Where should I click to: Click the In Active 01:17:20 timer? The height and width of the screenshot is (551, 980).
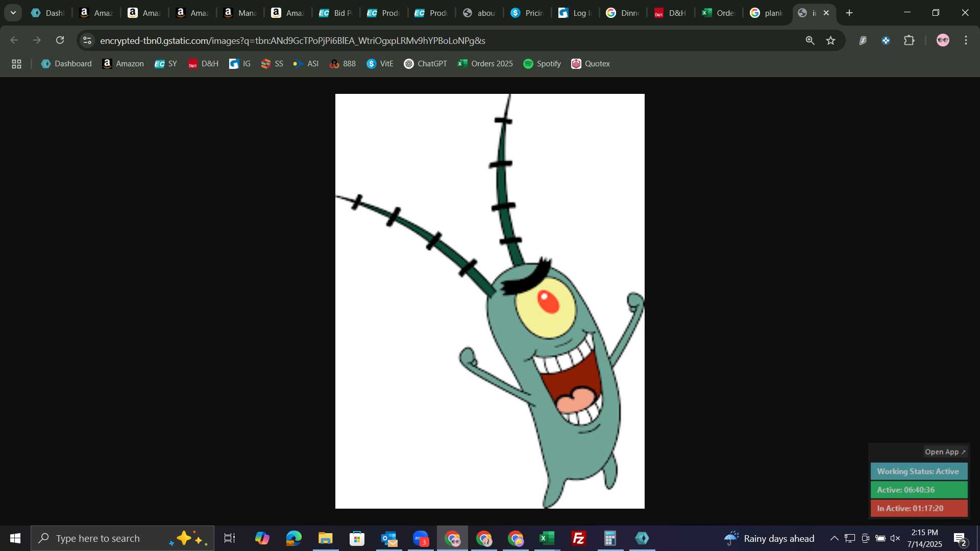919,508
